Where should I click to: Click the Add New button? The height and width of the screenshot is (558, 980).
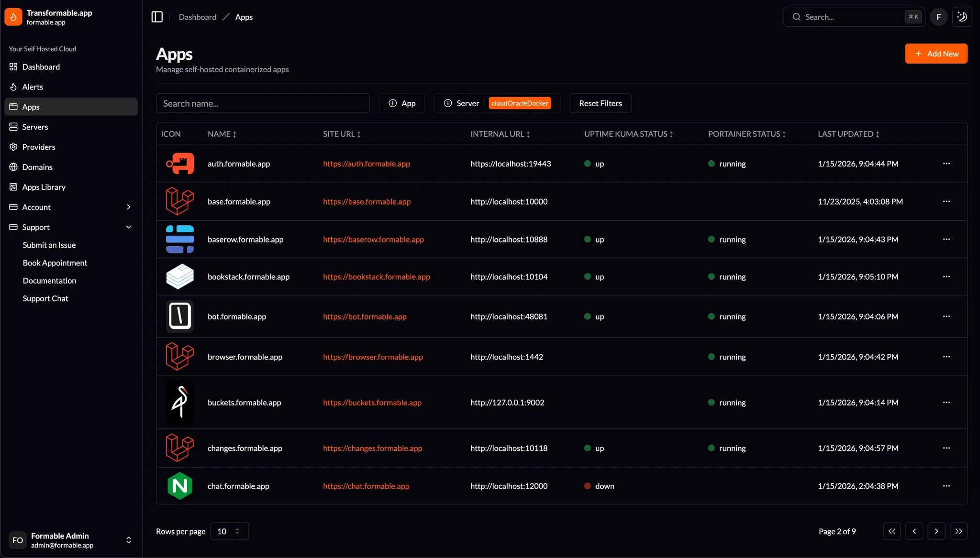(x=936, y=54)
